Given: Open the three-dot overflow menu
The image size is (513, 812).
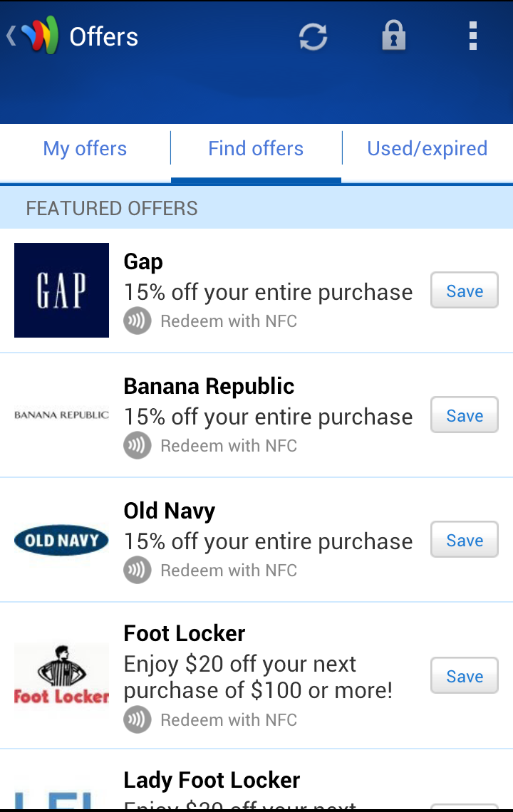Looking at the screenshot, I should tap(472, 36).
